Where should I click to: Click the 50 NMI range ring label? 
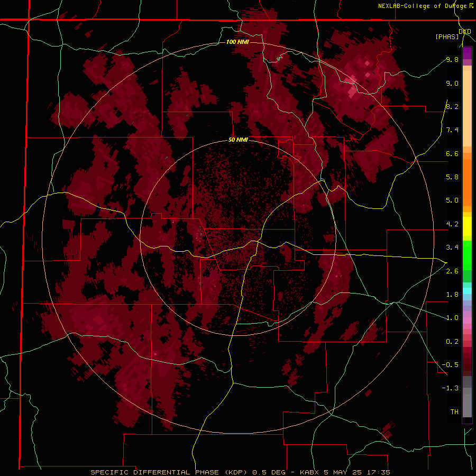coord(238,140)
